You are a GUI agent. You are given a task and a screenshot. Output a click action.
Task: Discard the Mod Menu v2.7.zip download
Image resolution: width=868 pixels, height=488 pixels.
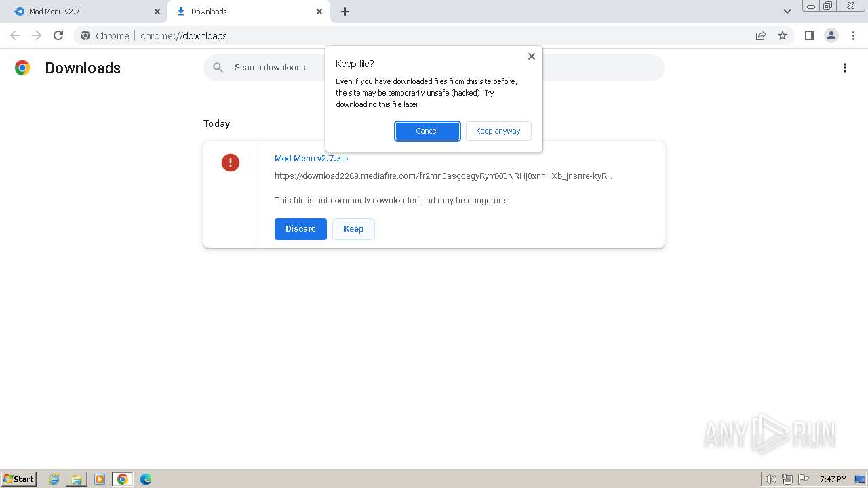coord(300,229)
